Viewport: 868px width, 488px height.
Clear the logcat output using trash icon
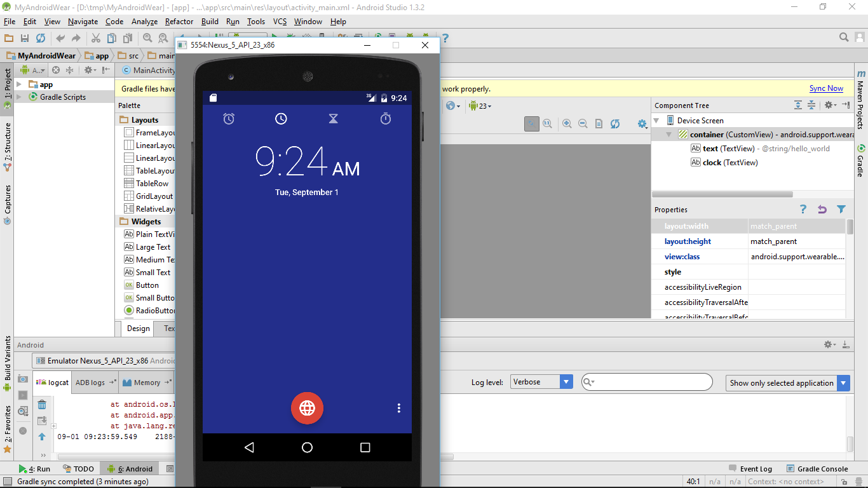tap(42, 404)
